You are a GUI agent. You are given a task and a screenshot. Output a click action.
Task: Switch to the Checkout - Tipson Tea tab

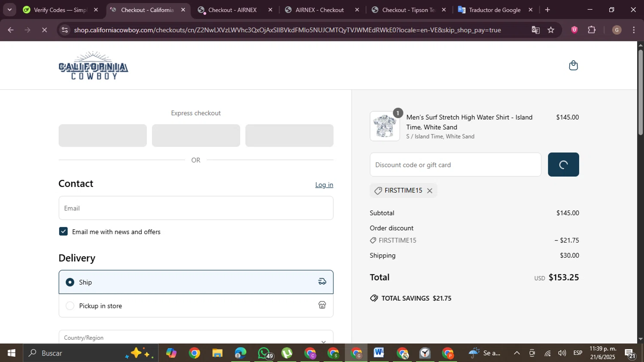click(x=408, y=10)
